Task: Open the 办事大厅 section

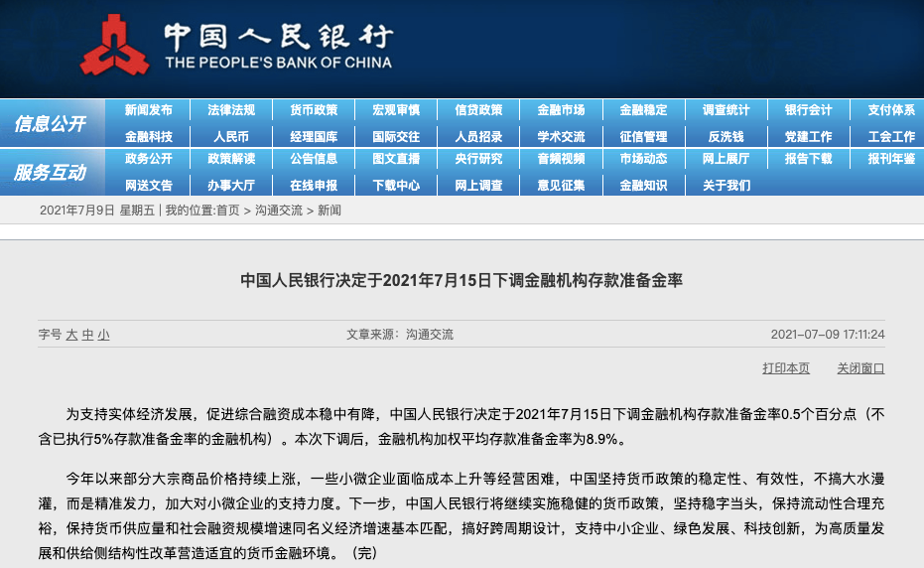Action: tap(231, 186)
